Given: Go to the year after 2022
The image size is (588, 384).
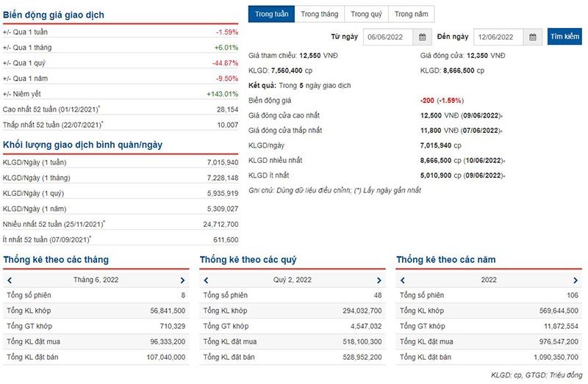Looking at the screenshot, I should pyautogui.click(x=576, y=280).
